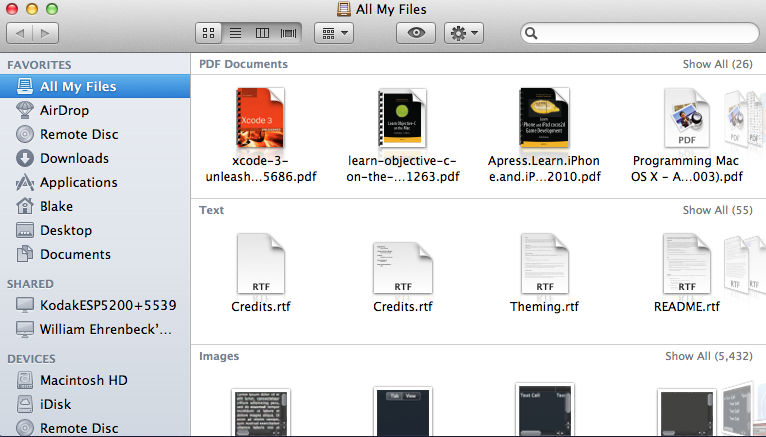This screenshot has width=766, height=437.
Task: Click file name xcode-3-unleash...5686.pdf
Action: coord(261,168)
